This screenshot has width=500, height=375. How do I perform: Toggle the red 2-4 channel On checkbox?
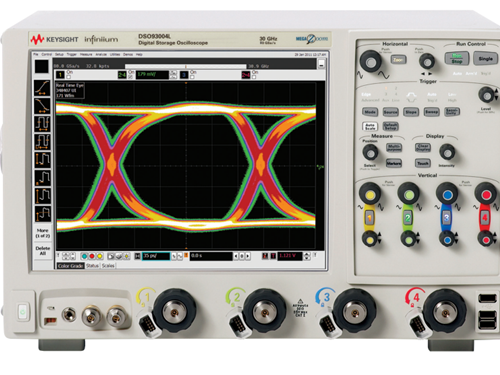click(x=254, y=77)
